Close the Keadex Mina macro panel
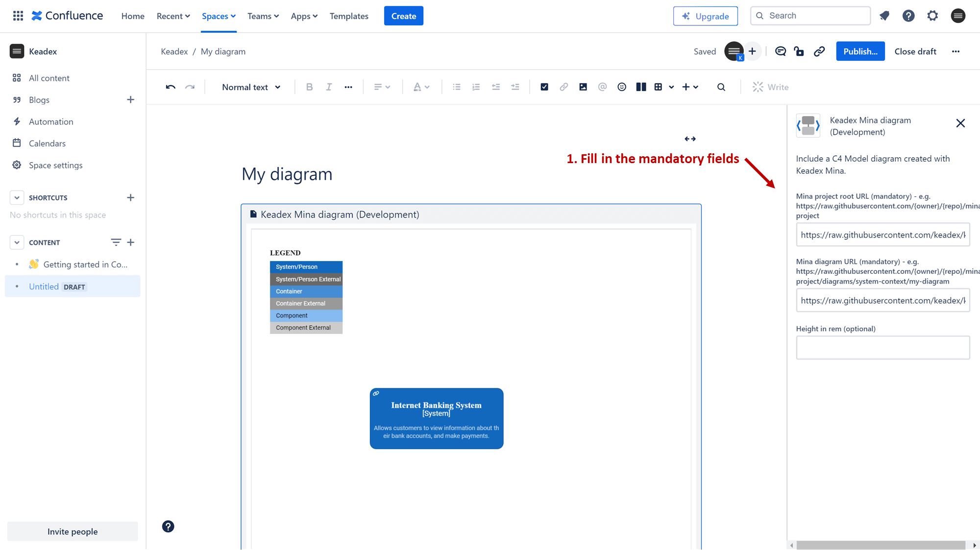The image size is (980, 550). tap(960, 123)
